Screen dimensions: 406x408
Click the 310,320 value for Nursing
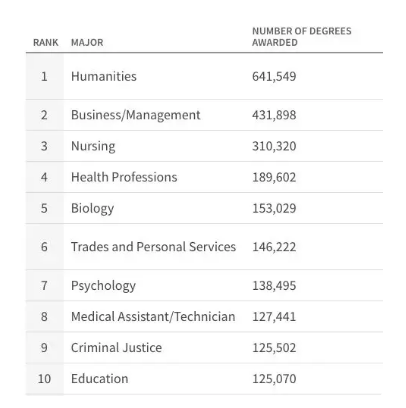click(x=274, y=146)
